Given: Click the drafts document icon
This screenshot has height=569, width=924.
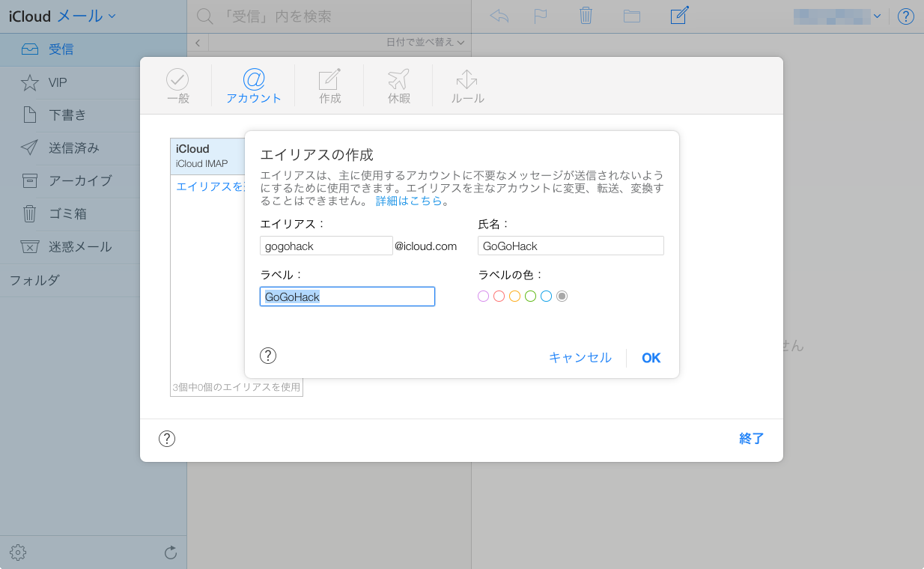Looking at the screenshot, I should [29, 115].
